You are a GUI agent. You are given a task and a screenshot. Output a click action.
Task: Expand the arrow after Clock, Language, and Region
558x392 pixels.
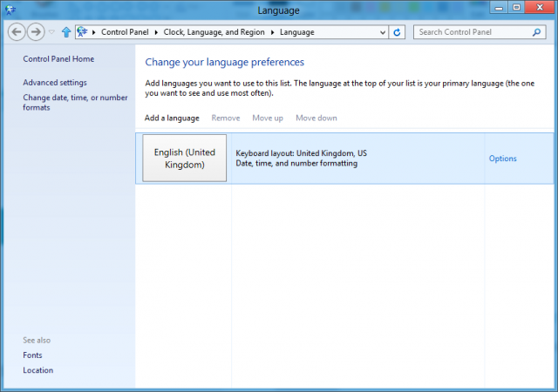coord(272,32)
